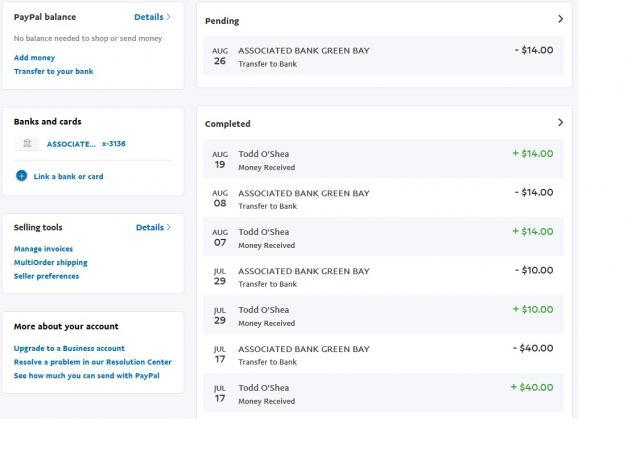Open PayPal balance Details link
640x463 pixels.
pyautogui.click(x=152, y=17)
